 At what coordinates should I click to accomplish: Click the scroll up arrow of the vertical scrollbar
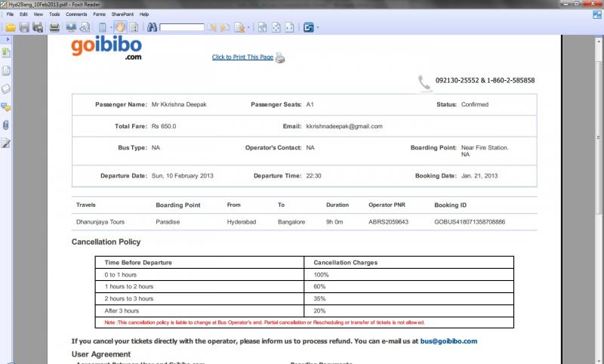click(x=599, y=40)
